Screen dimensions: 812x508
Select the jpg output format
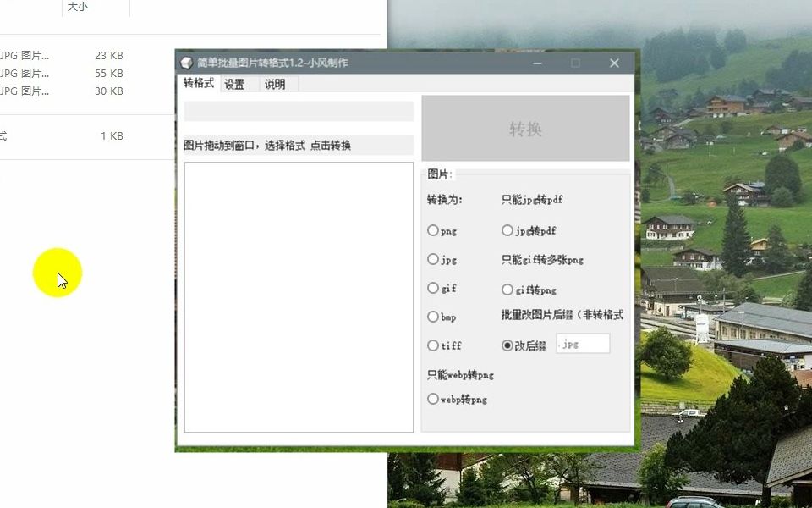pos(434,259)
